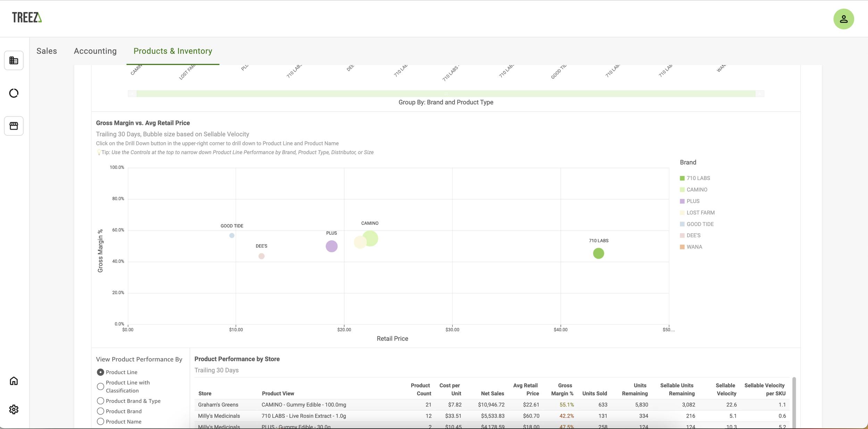
Task: Click the Products & Inventory tab
Action: click(x=173, y=51)
